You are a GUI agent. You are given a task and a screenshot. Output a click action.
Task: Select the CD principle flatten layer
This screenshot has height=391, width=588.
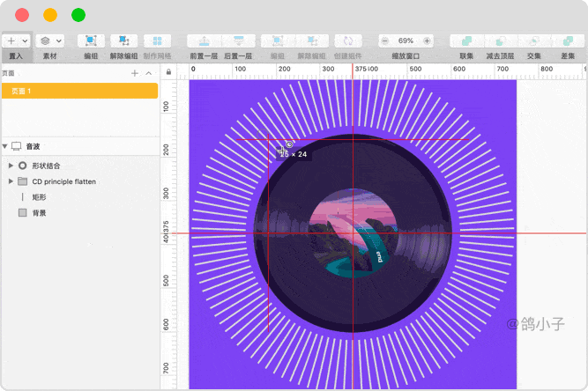[80, 181]
